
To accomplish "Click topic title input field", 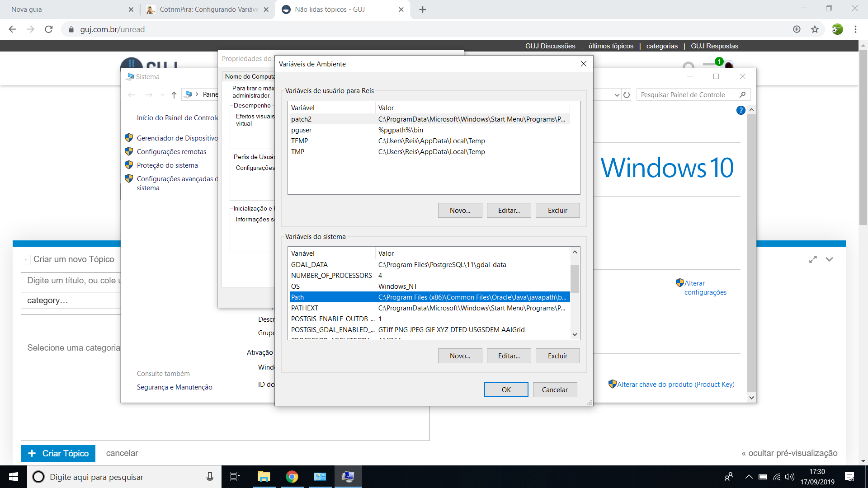I will pos(71,281).
